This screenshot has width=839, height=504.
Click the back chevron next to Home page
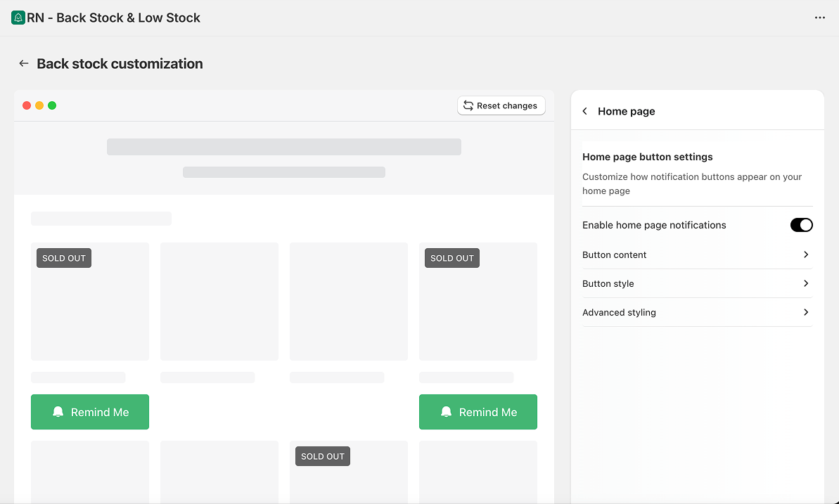coord(585,111)
